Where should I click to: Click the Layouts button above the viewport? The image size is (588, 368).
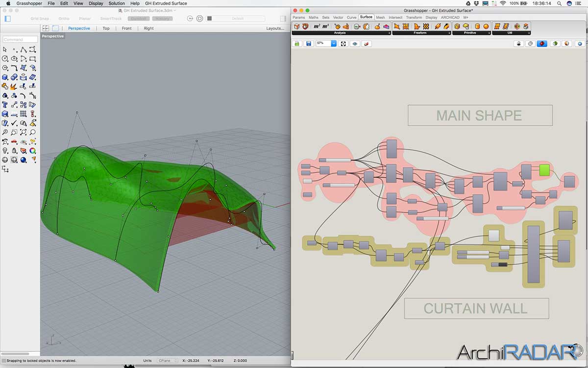click(x=274, y=28)
